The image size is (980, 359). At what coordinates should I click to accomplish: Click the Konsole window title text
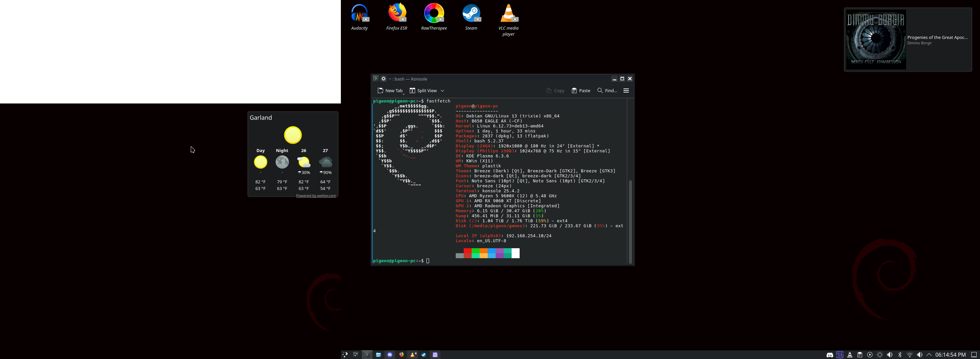[x=408, y=79]
